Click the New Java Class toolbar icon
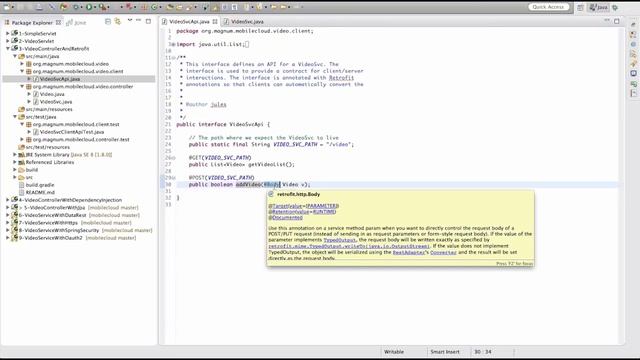This screenshot has width=640, height=360. click(154, 7)
